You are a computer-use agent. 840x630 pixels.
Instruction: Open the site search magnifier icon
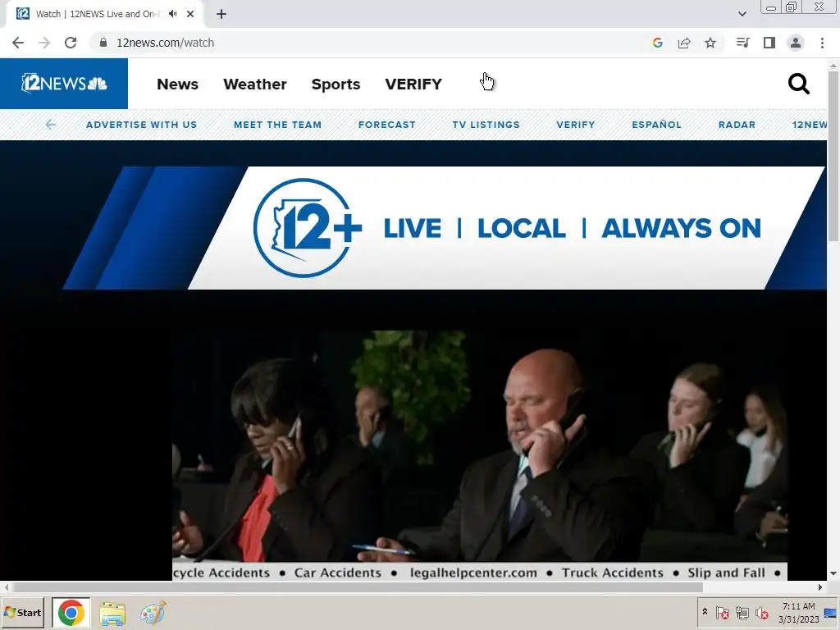[x=798, y=84]
